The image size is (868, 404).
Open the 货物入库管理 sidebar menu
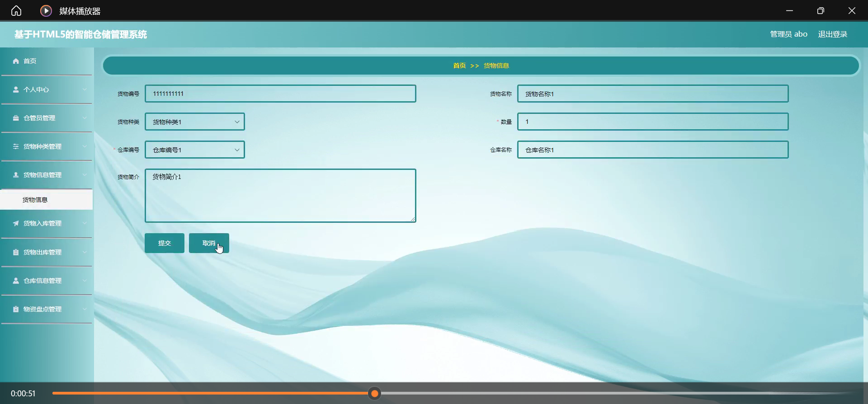[47, 223]
